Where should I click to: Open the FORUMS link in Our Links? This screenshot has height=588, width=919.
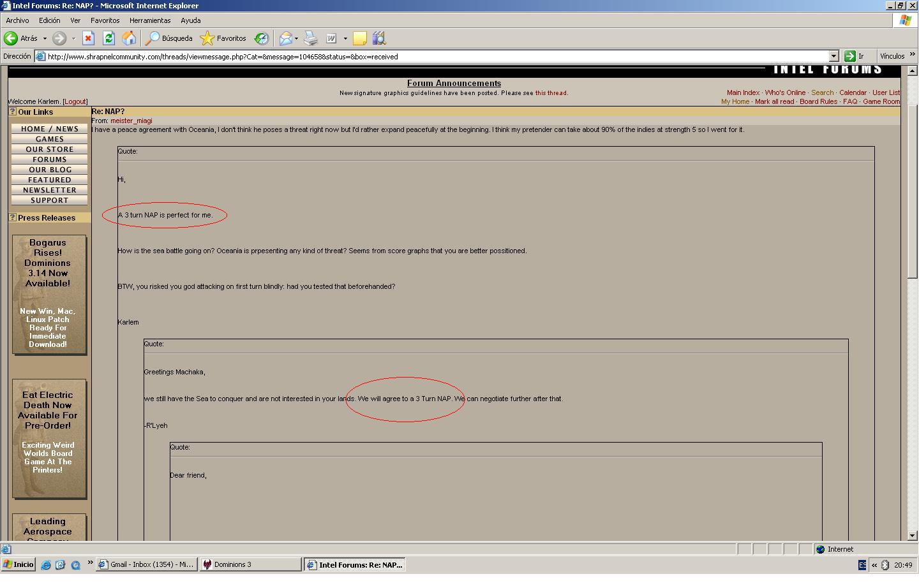[49, 159]
